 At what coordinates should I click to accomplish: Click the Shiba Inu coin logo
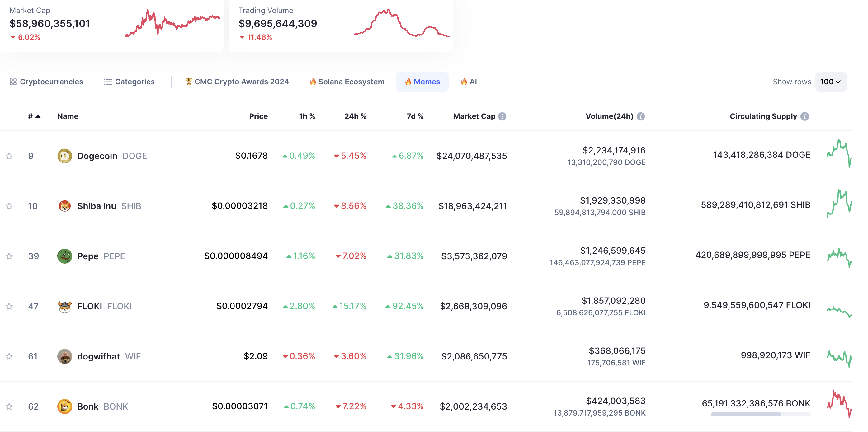(x=64, y=206)
